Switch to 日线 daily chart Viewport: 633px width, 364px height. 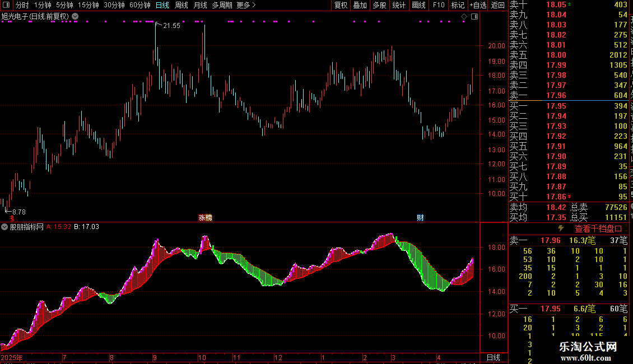tap(162, 5)
